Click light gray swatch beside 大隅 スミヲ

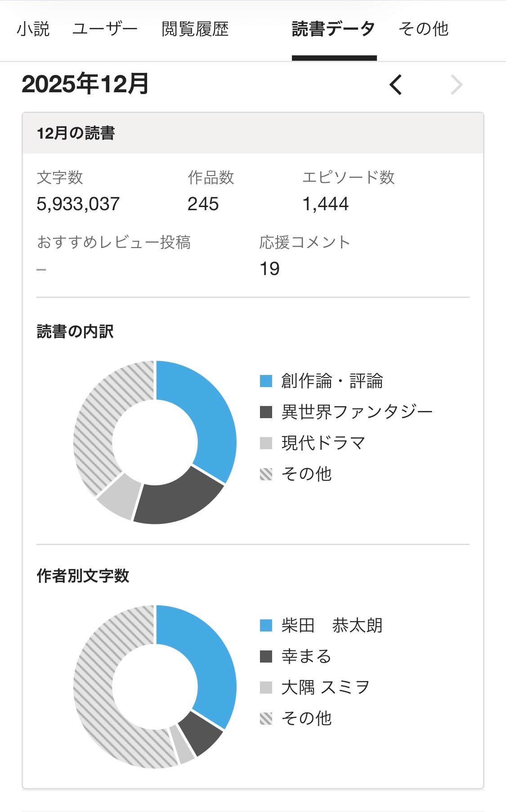click(266, 687)
